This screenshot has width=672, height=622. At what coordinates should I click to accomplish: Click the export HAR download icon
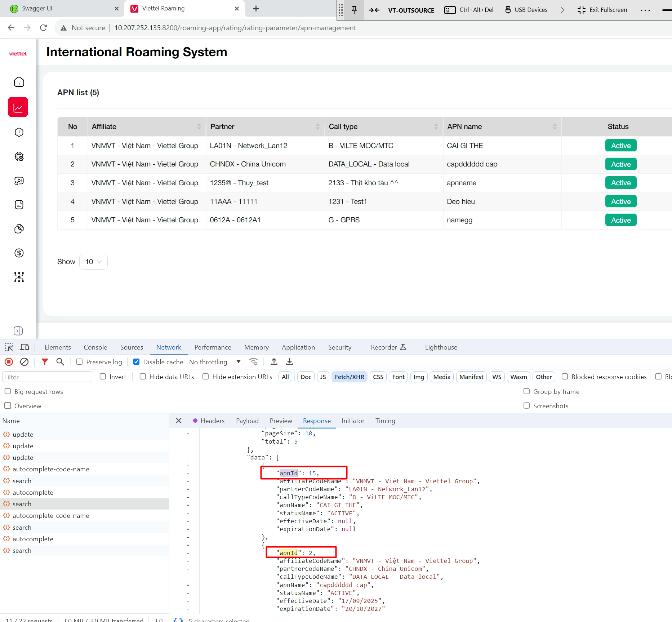289,362
